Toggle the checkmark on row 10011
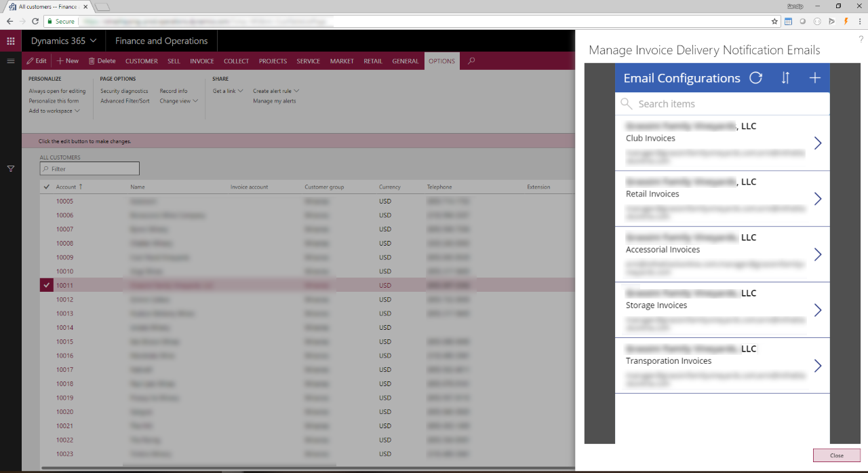868x473 pixels. pyautogui.click(x=47, y=286)
